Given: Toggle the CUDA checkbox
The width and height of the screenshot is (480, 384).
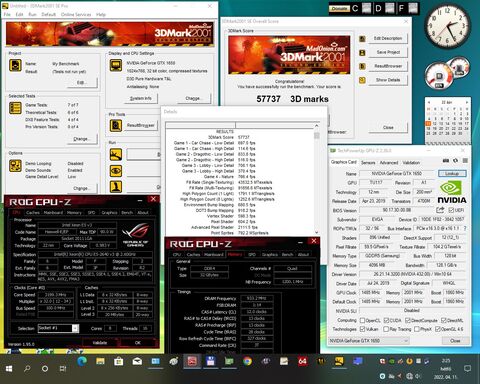Looking at the screenshot, I should pyautogui.click(x=386, y=320).
